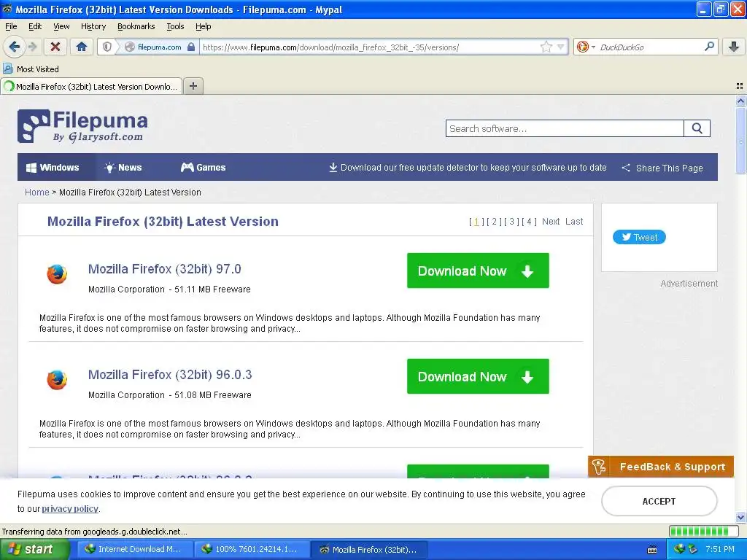Open the Games section in site navigation

click(x=204, y=167)
